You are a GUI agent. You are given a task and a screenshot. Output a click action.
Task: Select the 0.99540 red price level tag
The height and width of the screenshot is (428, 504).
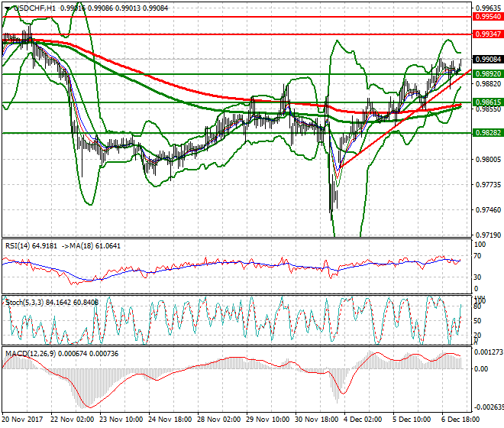tap(486, 16)
